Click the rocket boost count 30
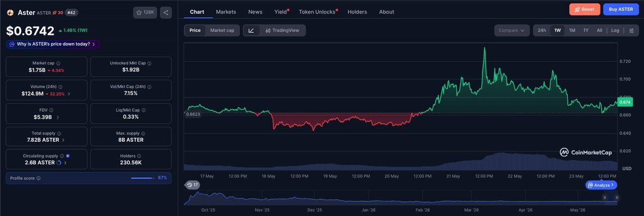The height and width of the screenshot is (216, 644). coord(57,12)
